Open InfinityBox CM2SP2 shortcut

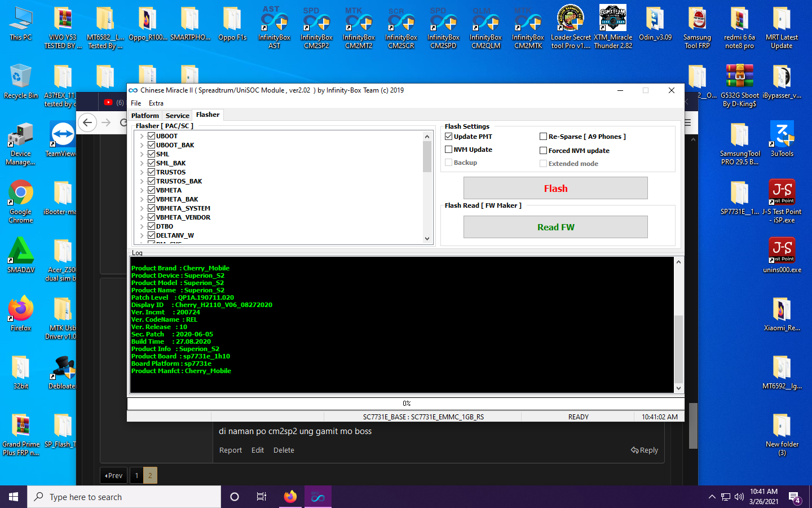pos(316,27)
